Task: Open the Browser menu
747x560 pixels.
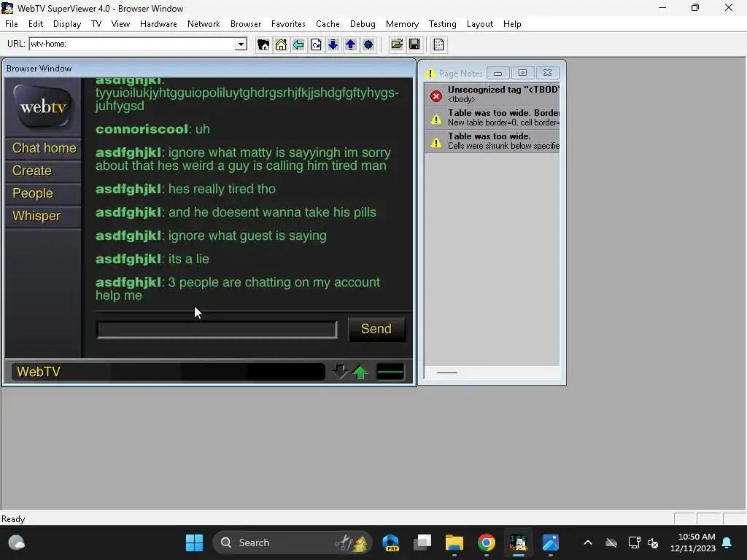Action: pyautogui.click(x=246, y=24)
